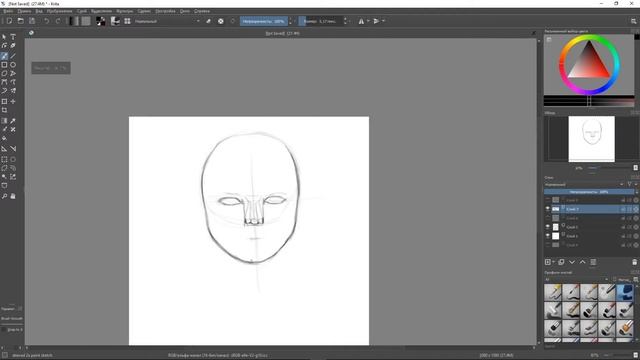Add a new paint layer
The width and height of the screenshot is (640, 360).
click(548, 262)
